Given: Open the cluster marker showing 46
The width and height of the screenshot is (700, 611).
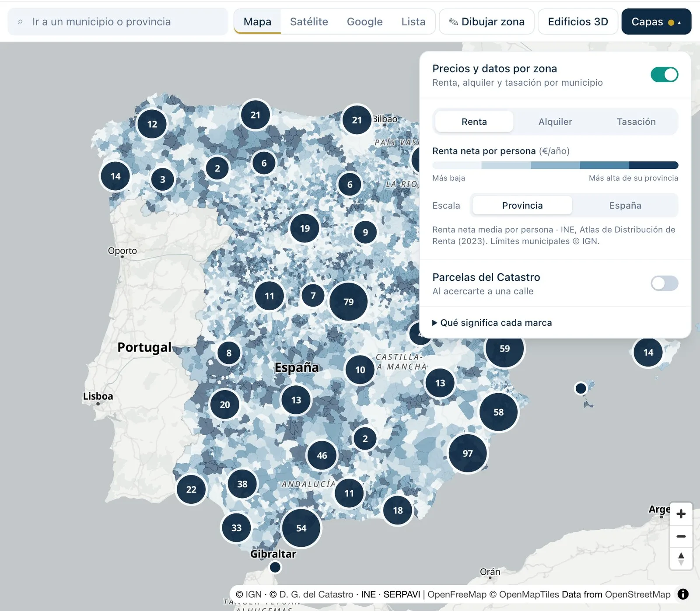Looking at the screenshot, I should pos(322,455).
